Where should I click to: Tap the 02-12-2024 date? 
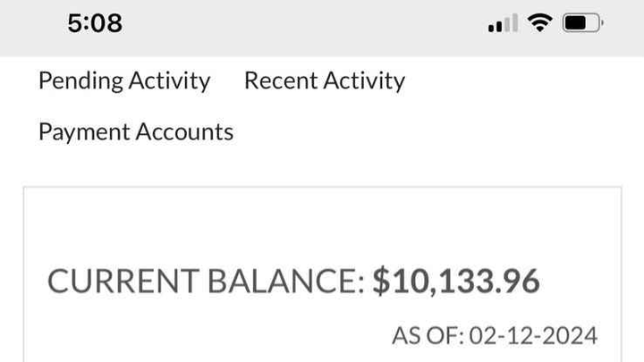[533, 336]
